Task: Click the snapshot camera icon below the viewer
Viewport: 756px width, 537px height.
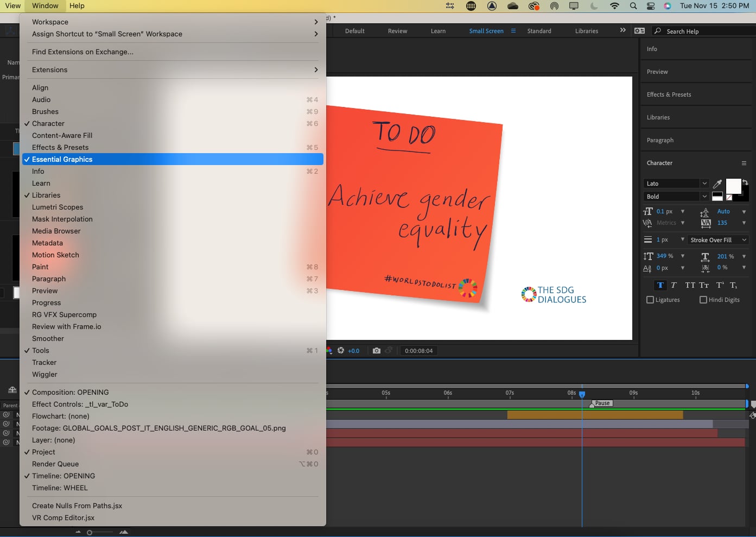Action: click(x=377, y=351)
